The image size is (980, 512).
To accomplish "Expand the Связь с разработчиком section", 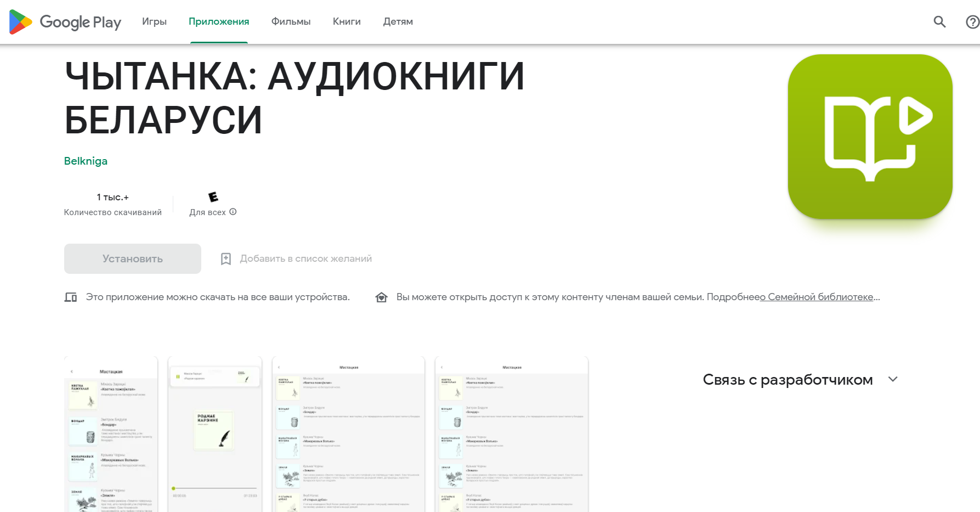I will [893, 379].
